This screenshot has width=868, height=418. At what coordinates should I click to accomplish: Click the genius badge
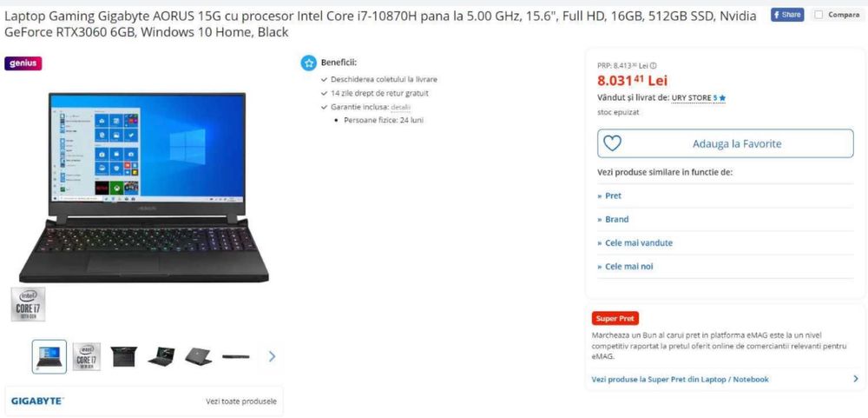tap(23, 63)
